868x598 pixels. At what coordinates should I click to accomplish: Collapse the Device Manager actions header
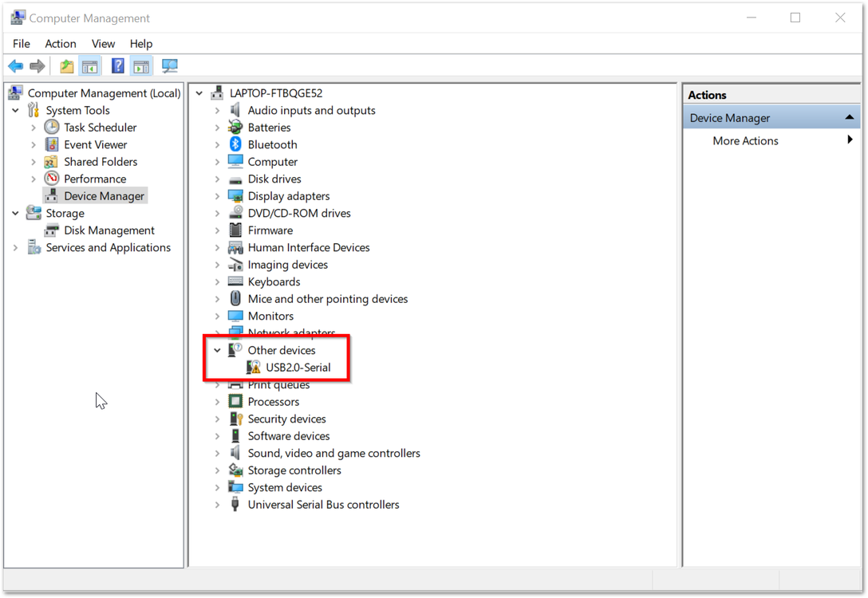849,117
